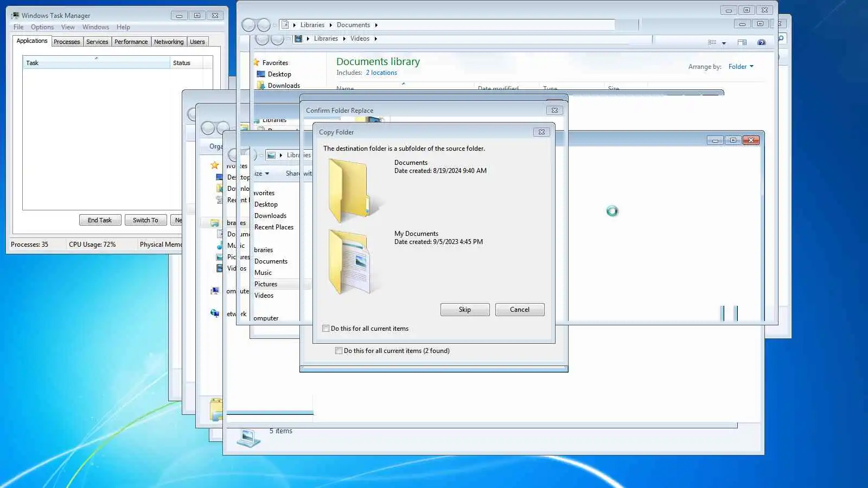The image size is (868, 488).
Task: Click the 'Processes: 35' status text
Action: 29,245
